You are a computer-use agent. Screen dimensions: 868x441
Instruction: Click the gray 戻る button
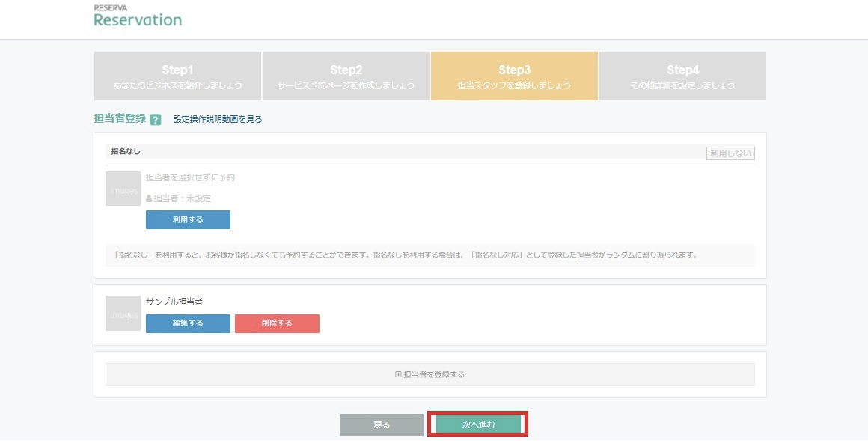382,425
